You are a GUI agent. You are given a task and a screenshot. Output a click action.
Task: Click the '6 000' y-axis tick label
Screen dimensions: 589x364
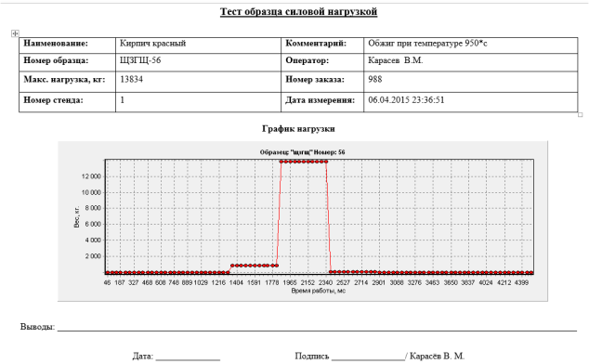(93, 225)
